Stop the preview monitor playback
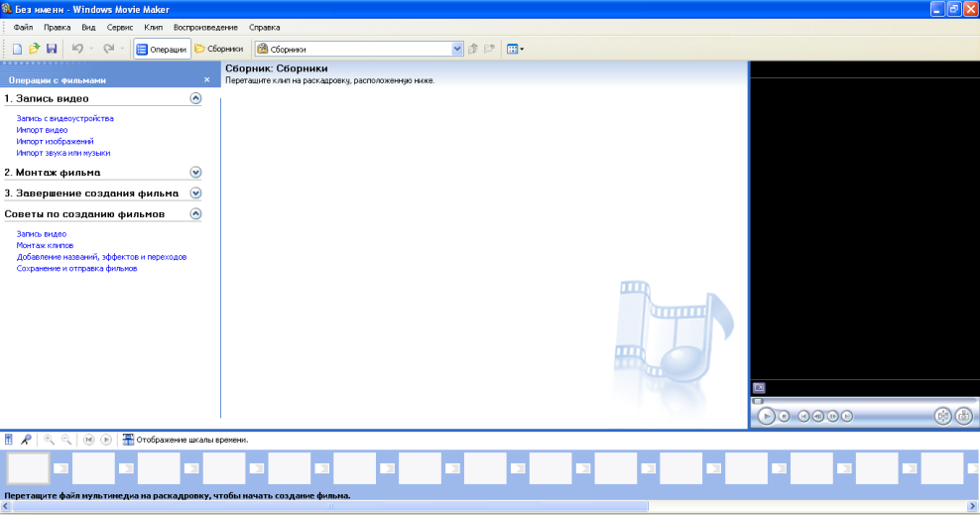The height and width of the screenshot is (515, 980). tap(784, 416)
